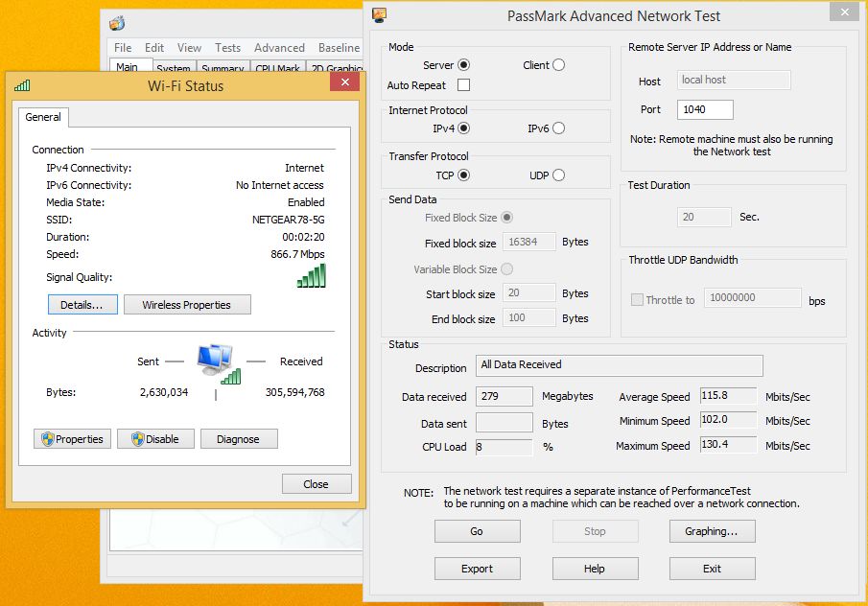Select UDP transfer protocol
The image size is (868, 606).
pos(558,175)
